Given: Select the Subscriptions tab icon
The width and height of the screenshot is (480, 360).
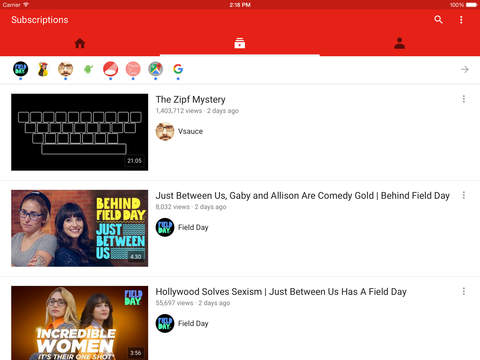Looking at the screenshot, I should point(239,43).
